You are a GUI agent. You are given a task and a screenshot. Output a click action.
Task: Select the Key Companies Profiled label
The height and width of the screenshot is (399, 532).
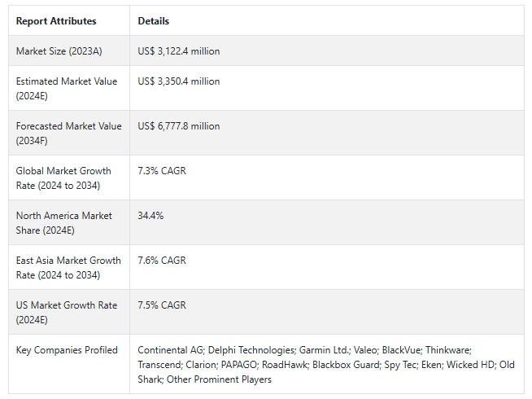pos(67,350)
